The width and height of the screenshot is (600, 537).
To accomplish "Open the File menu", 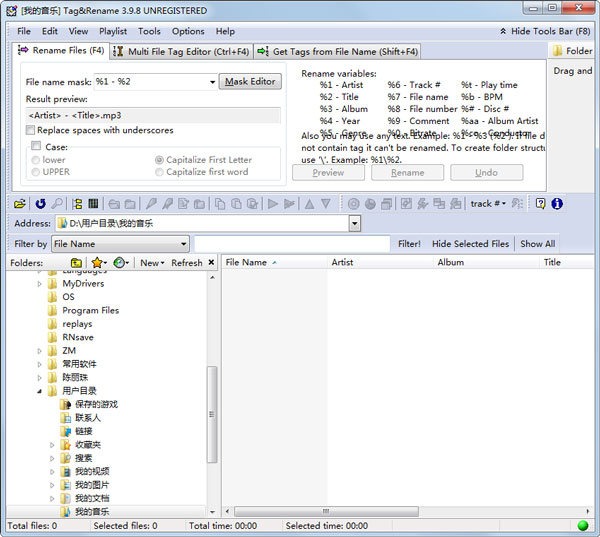I will coord(24,31).
